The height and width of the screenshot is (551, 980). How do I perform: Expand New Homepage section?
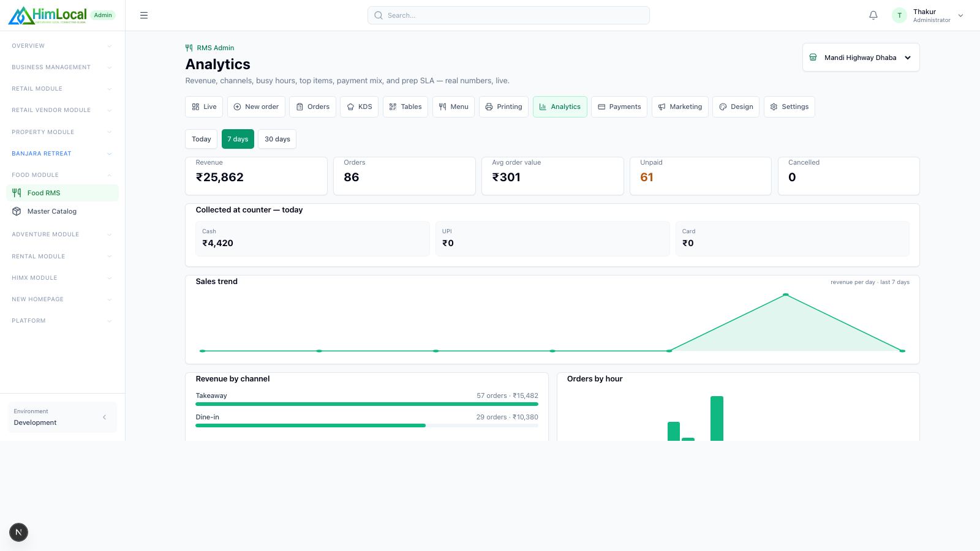click(x=62, y=299)
